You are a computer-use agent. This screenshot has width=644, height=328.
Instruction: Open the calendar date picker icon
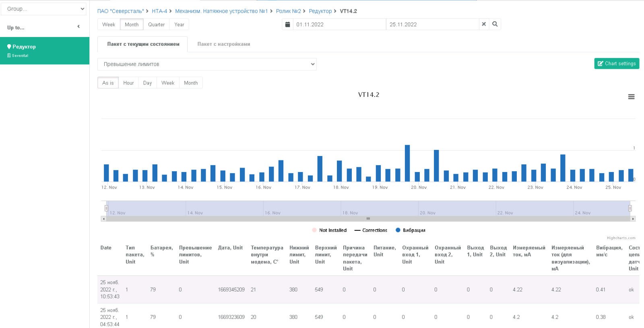(x=287, y=25)
